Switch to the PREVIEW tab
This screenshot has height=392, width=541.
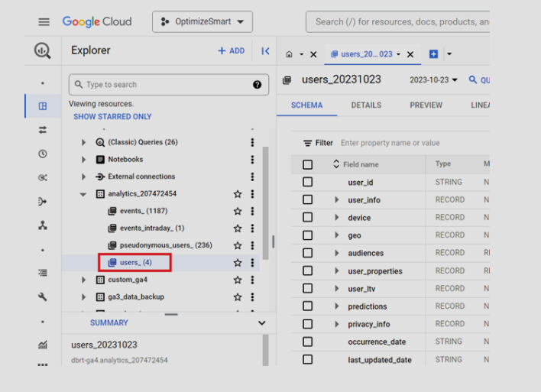click(x=426, y=105)
